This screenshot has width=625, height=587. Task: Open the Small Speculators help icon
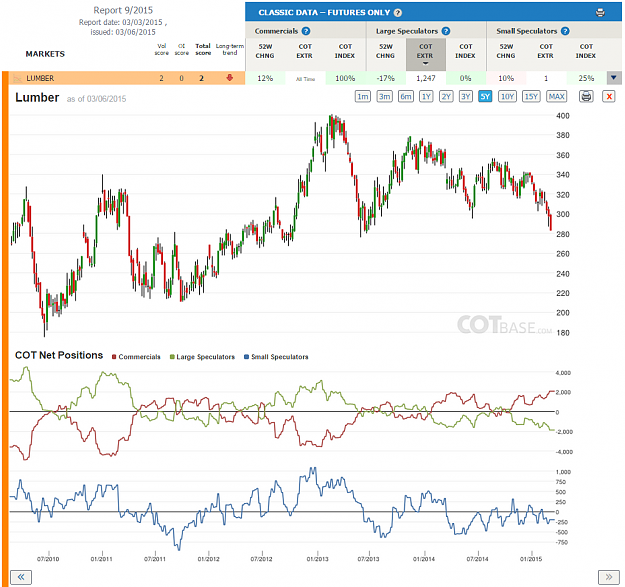point(565,31)
